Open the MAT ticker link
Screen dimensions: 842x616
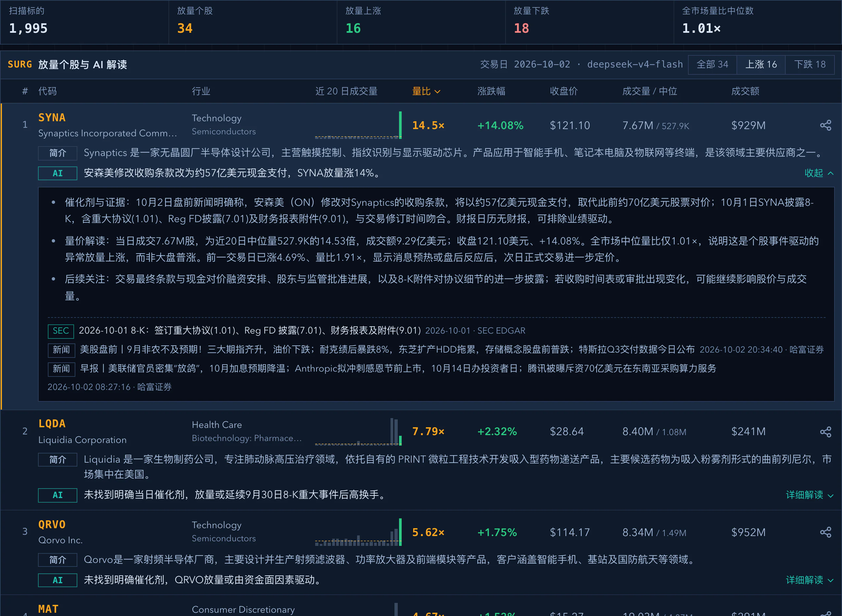click(48, 609)
